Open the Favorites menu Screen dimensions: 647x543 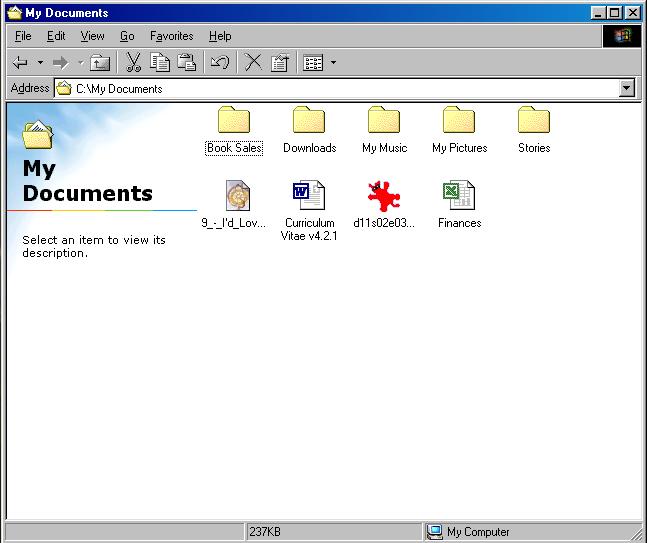tap(172, 36)
